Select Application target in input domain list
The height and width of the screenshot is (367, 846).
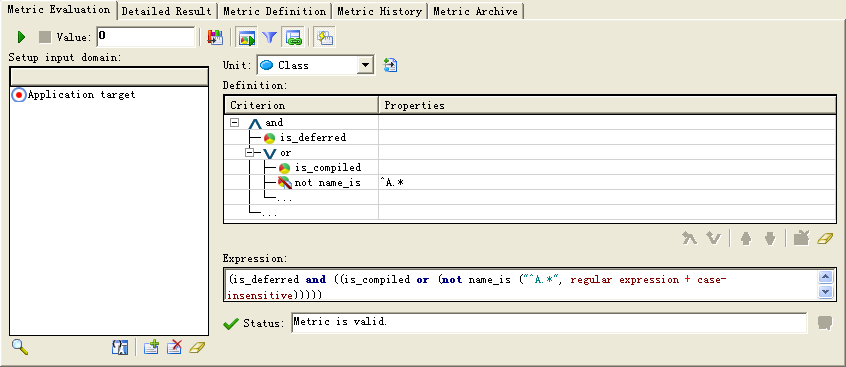click(x=81, y=94)
